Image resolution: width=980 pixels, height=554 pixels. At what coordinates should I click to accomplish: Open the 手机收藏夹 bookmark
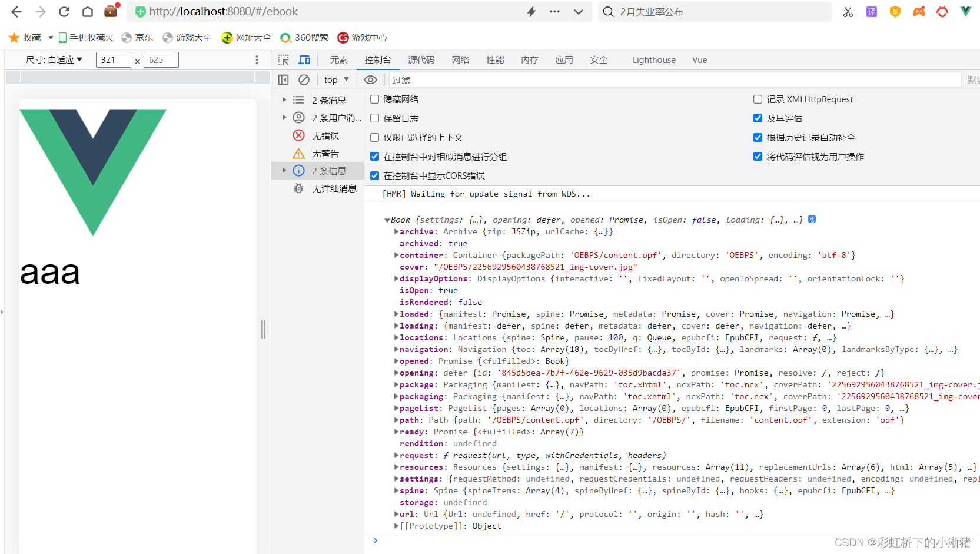[x=86, y=38]
